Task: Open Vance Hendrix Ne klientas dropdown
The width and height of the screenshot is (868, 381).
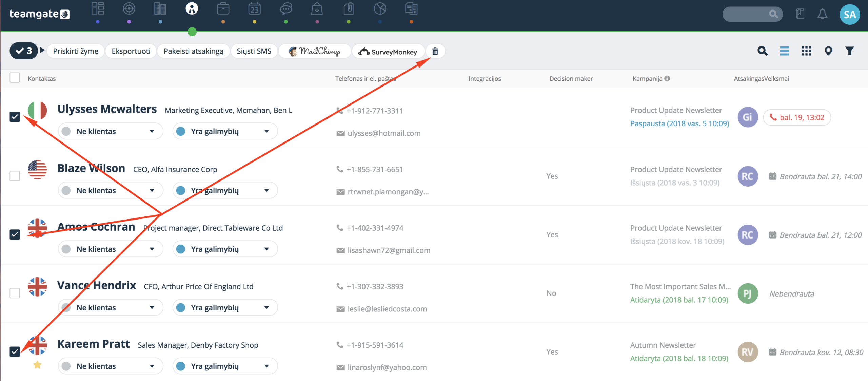Action: pyautogui.click(x=111, y=308)
